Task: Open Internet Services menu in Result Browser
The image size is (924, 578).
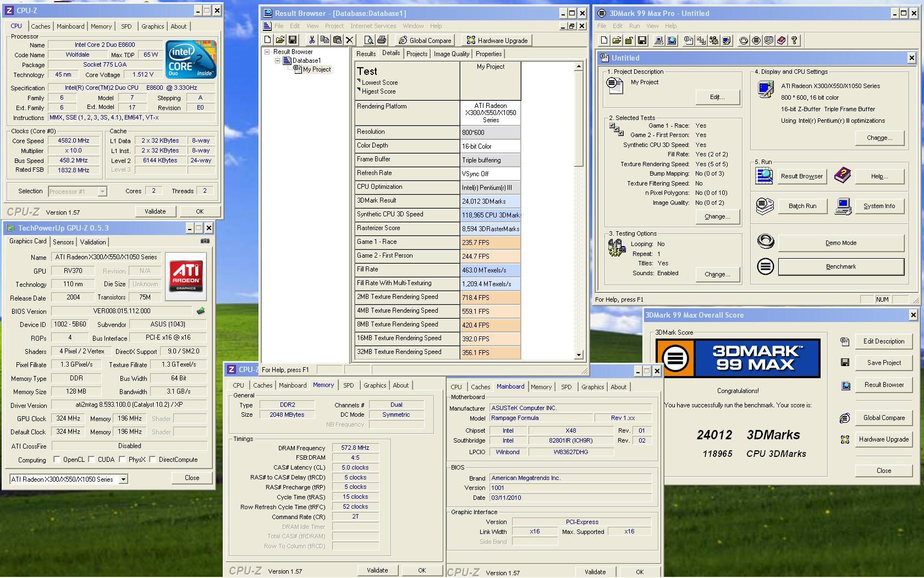Action: [x=373, y=26]
